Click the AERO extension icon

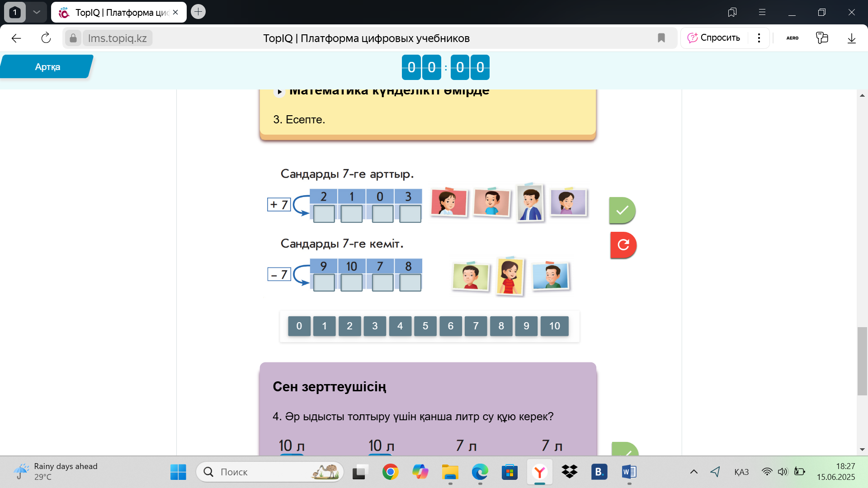(x=792, y=38)
